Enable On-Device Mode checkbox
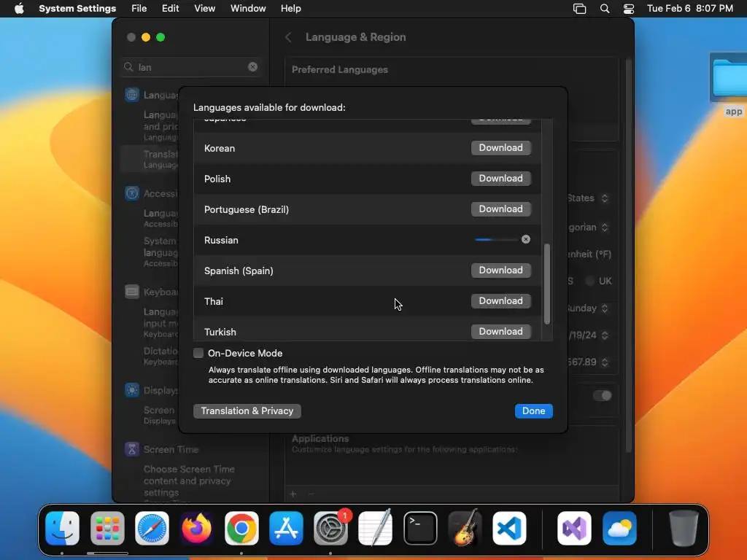Image resolution: width=747 pixels, height=560 pixels. (x=198, y=353)
